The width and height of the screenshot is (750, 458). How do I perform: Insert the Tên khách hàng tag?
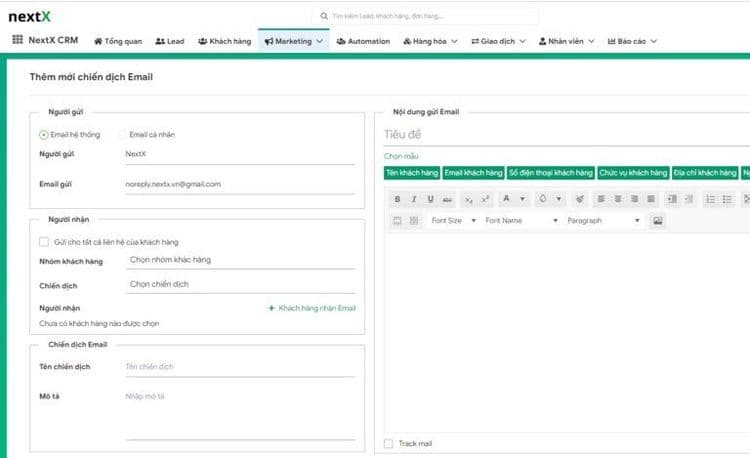411,173
